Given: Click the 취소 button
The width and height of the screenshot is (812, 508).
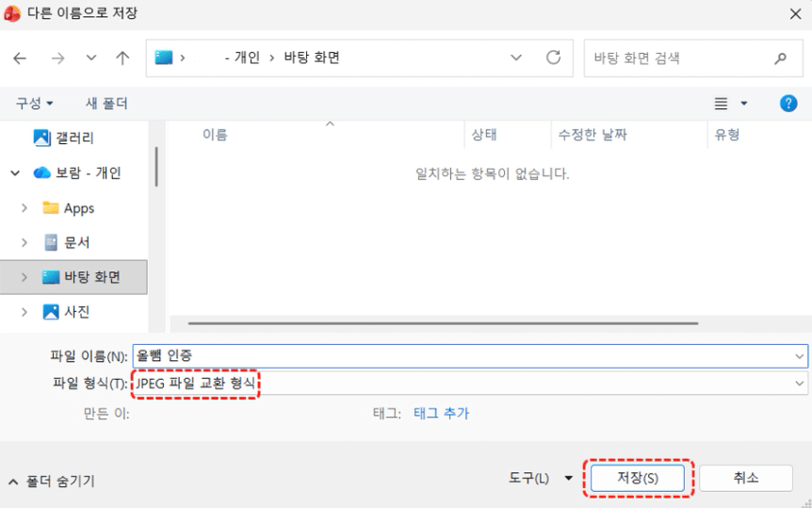Looking at the screenshot, I should (746, 478).
